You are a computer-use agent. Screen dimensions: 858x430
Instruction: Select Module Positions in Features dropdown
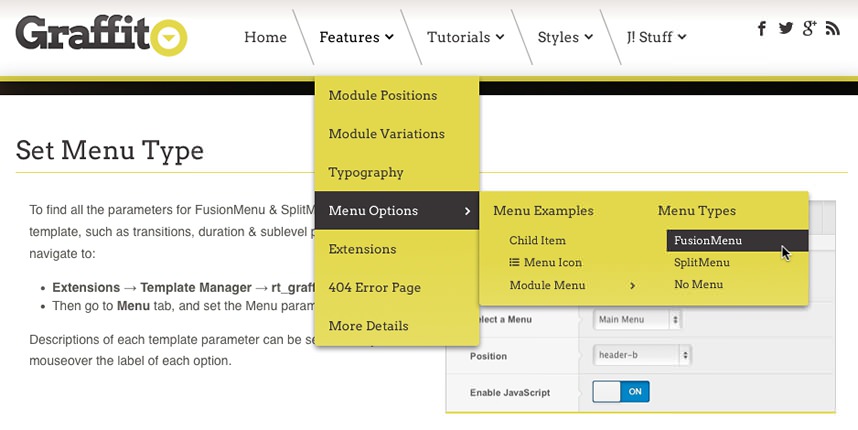click(x=397, y=95)
